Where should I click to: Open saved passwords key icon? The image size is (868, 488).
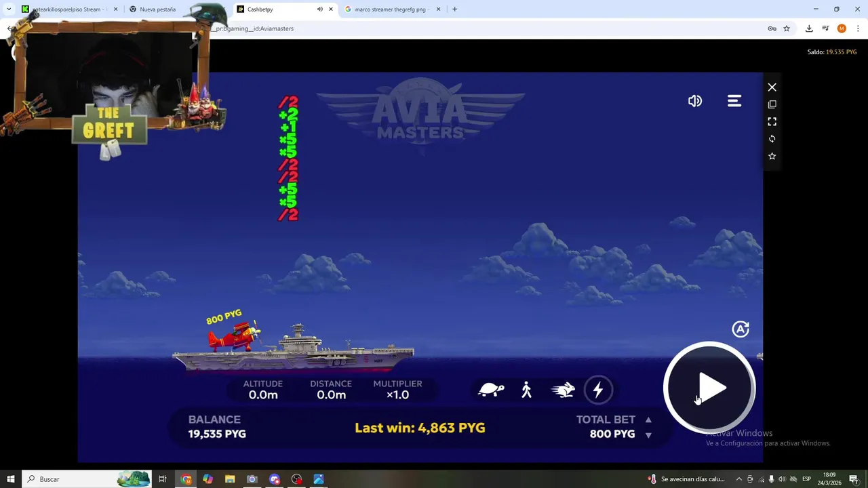772,28
